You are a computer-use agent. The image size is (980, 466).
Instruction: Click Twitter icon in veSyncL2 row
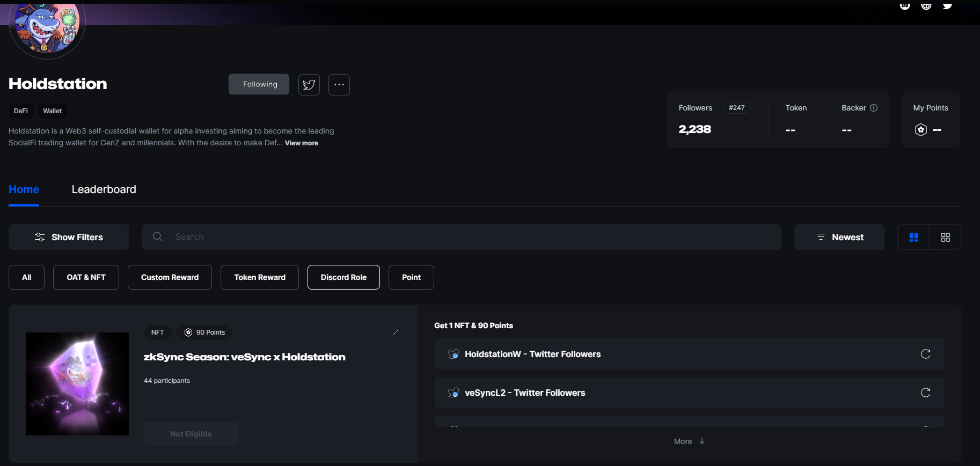pos(454,393)
